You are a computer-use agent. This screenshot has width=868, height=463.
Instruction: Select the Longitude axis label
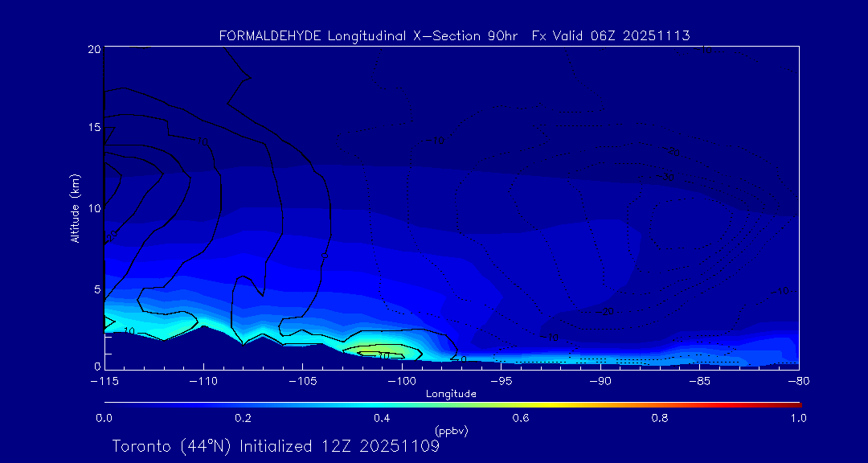pyautogui.click(x=451, y=394)
